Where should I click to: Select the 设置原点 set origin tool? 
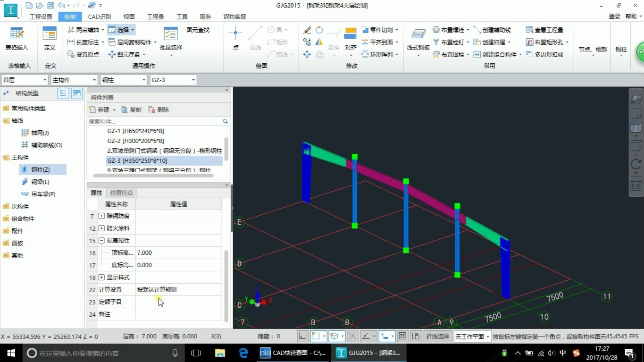[x=83, y=54]
